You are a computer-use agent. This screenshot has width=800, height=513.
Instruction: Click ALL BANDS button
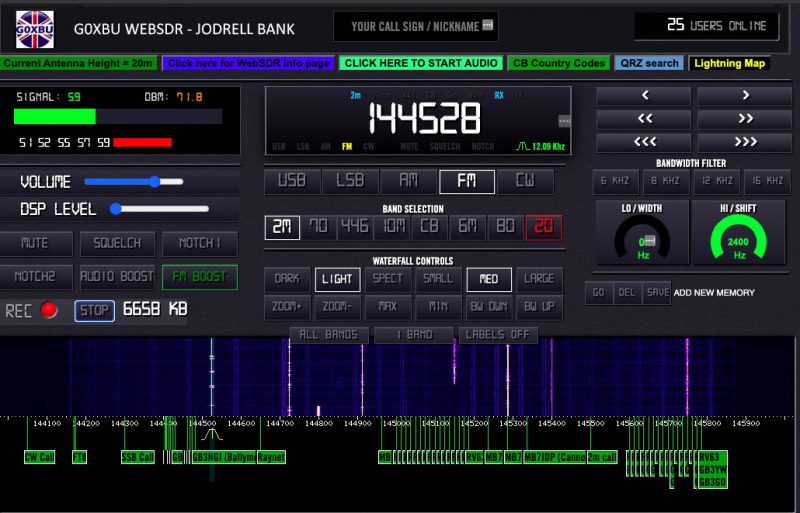point(329,335)
